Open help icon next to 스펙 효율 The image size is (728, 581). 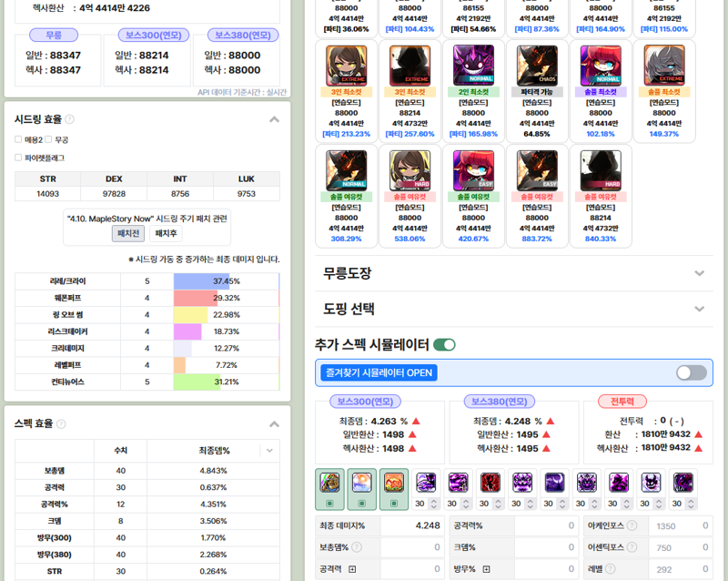coord(61,423)
